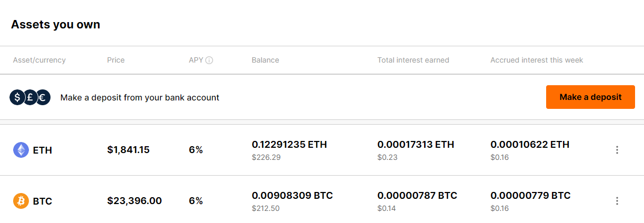Click the ETH price $1,841.15
The height and width of the screenshot is (223, 644).
pos(128,150)
